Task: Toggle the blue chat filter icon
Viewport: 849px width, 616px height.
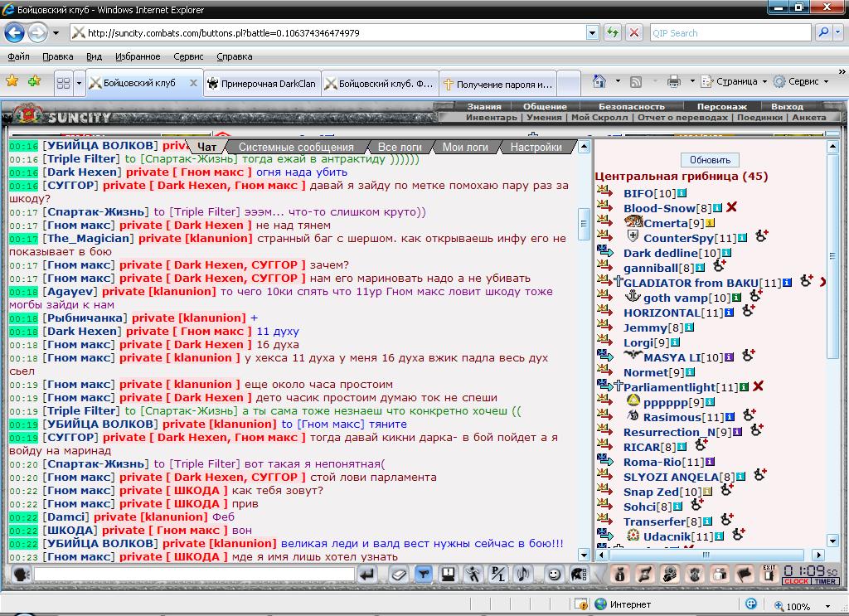Action: (x=424, y=575)
